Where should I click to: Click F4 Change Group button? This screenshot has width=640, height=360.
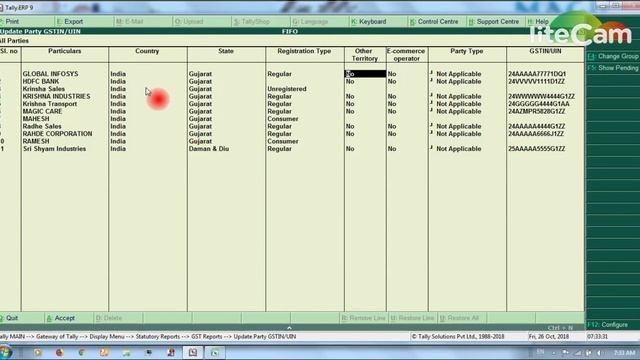(613, 56)
